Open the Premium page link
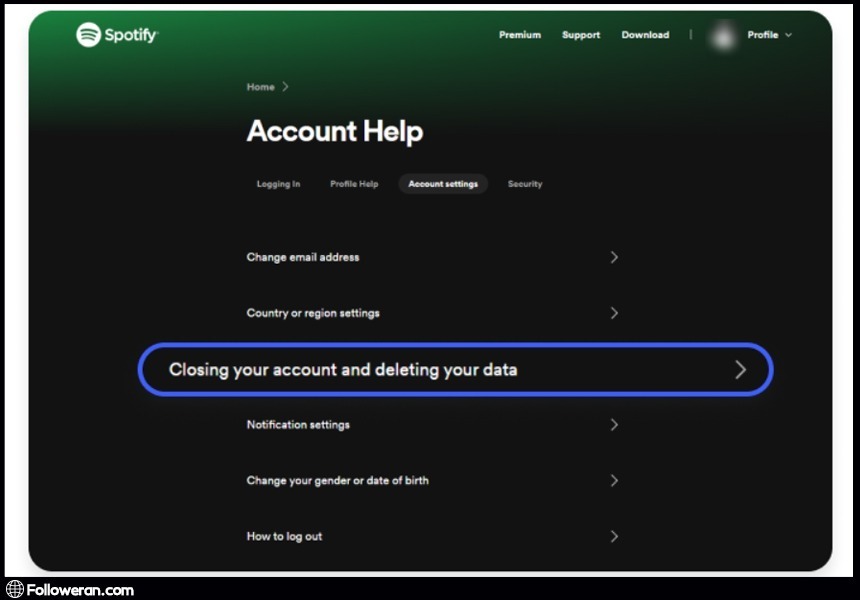860x600 pixels. [519, 35]
